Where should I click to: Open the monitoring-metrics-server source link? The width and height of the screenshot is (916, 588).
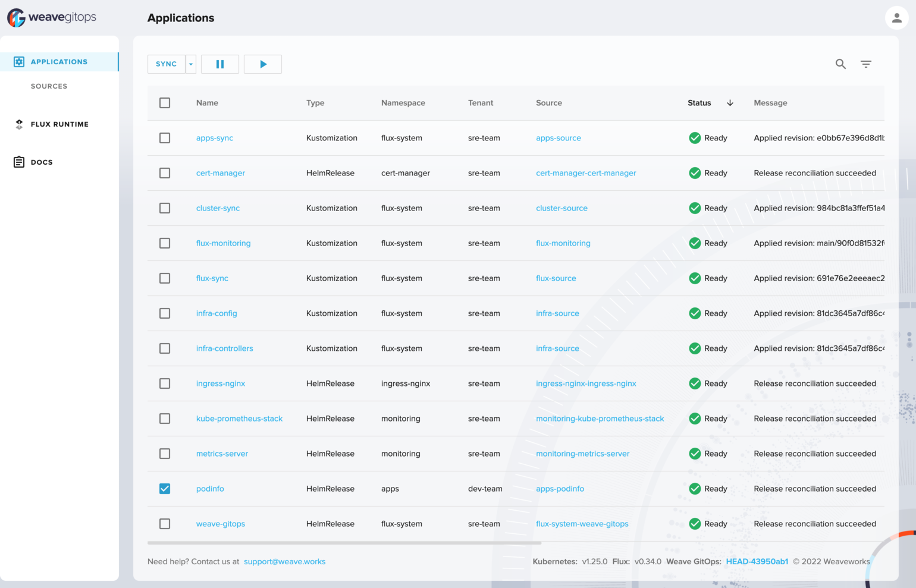point(583,454)
